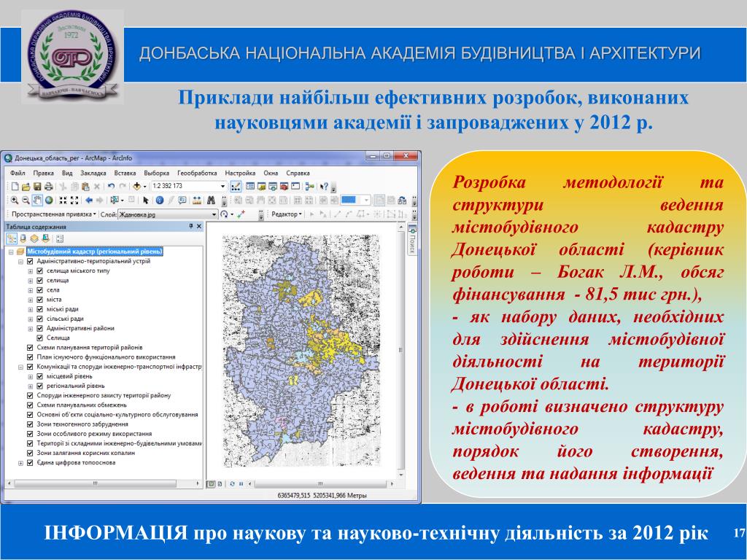Image resolution: width=747 pixels, height=560 pixels.
Task: Toggle 'Схеми планування територій районів' checkbox
Action: pyautogui.click(x=30, y=348)
